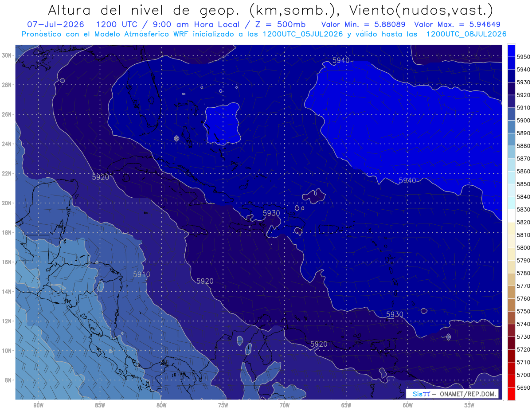Pick the tan swatch between 5770 and 5760
This screenshot has width=532, height=411.
[511, 292]
